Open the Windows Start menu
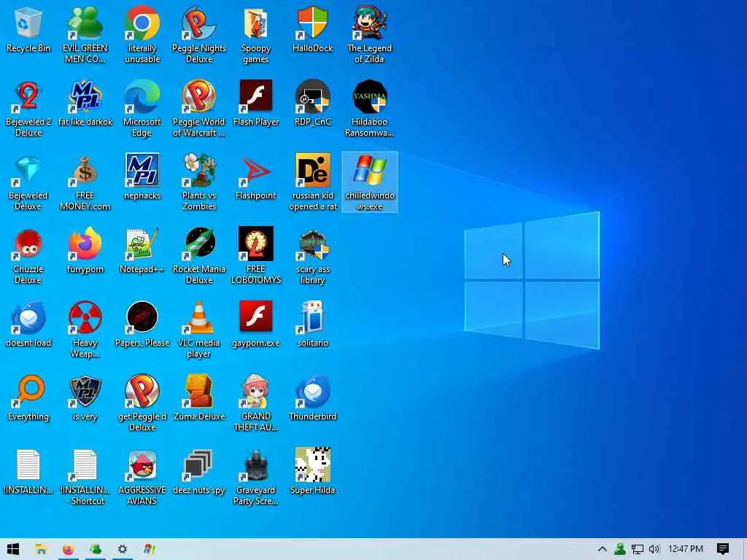Screen dimensions: 747x560 [13, 549]
